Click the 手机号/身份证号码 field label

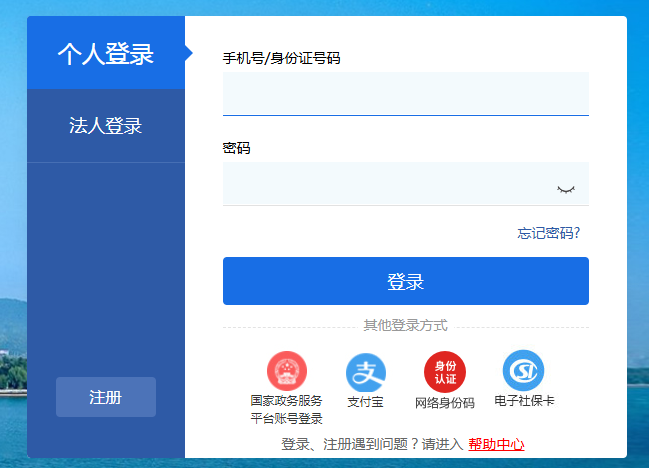pyautogui.click(x=281, y=58)
